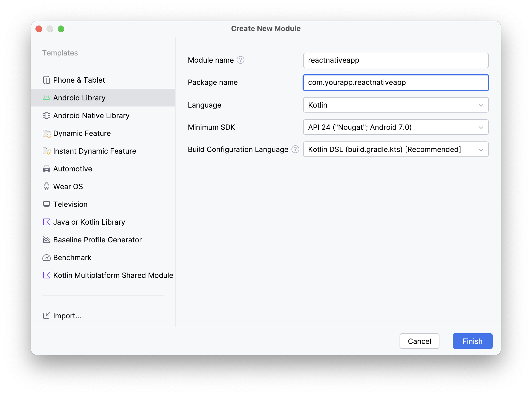The width and height of the screenshot is (532, 396).
Task: Click the Wear OS watch icon
Action: click(x=47, y=186)
